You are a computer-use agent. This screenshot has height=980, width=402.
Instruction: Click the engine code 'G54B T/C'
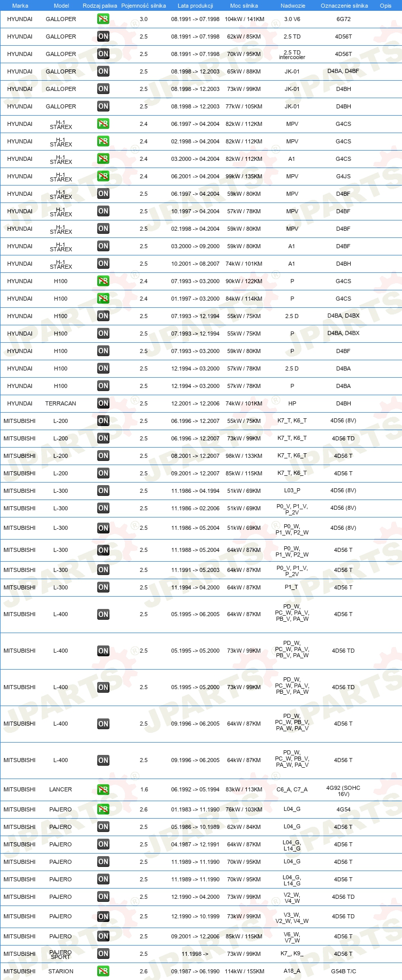pos(343,971)
